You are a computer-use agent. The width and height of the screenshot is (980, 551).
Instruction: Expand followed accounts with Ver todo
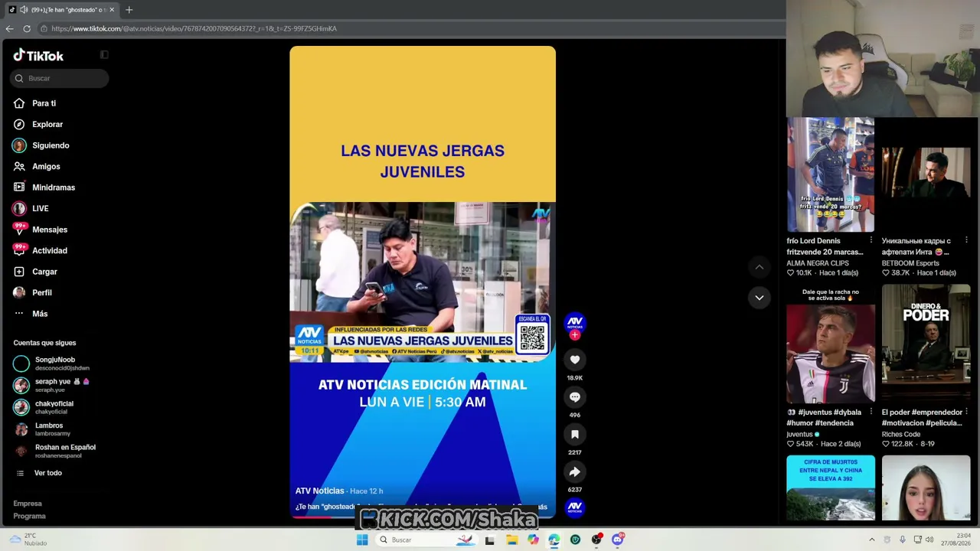[39, 473]
